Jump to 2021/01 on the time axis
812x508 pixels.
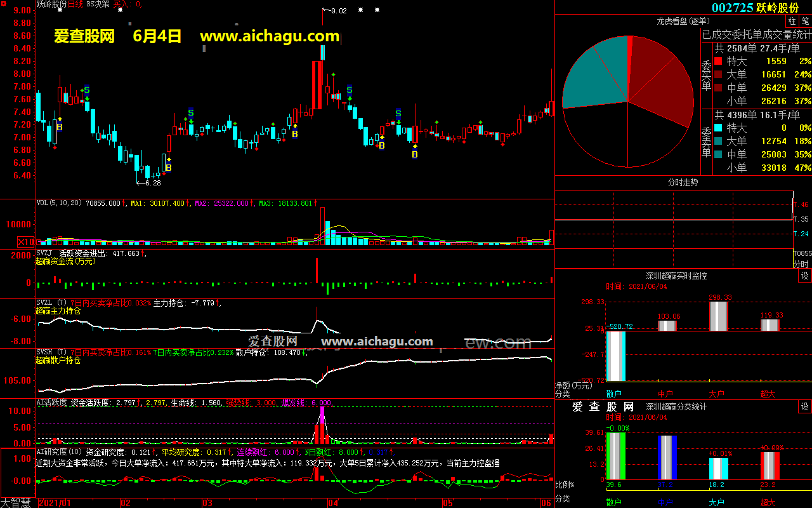pos(55,503)
